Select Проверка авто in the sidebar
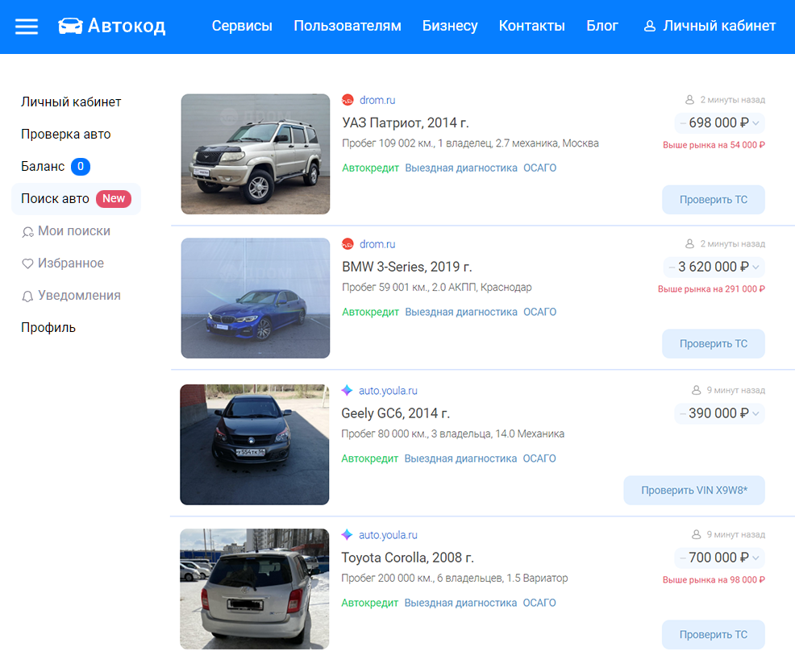Viewport: 795px width, 672px height. click(66, 135)
